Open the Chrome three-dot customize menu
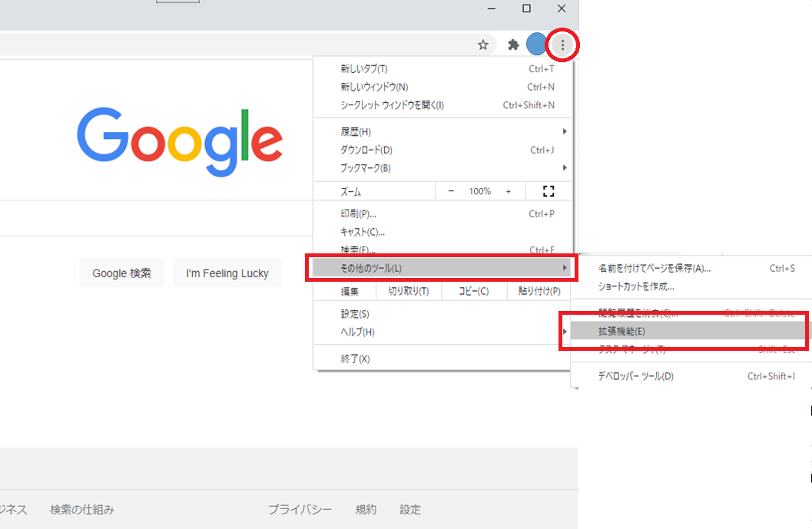Screen dimensions: 812x529 [x=563, y=44]
